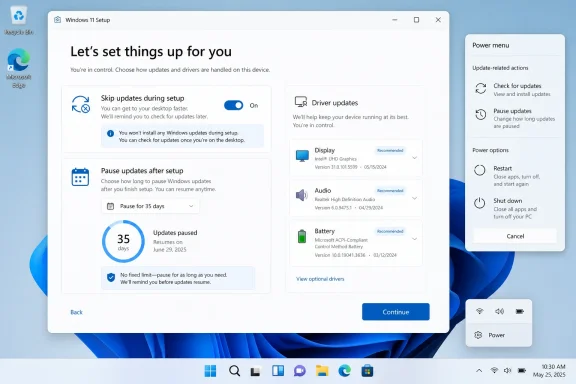Open View optional drivers link
The image size is (576, 384).
320,279
